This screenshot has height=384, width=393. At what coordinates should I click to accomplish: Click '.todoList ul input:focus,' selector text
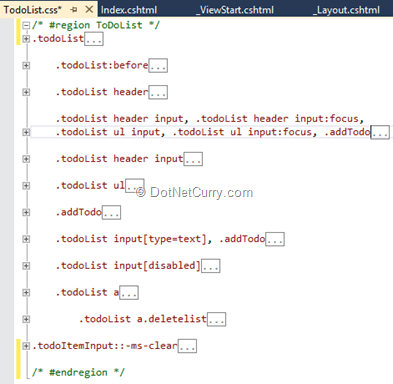[x=245, y=132]
